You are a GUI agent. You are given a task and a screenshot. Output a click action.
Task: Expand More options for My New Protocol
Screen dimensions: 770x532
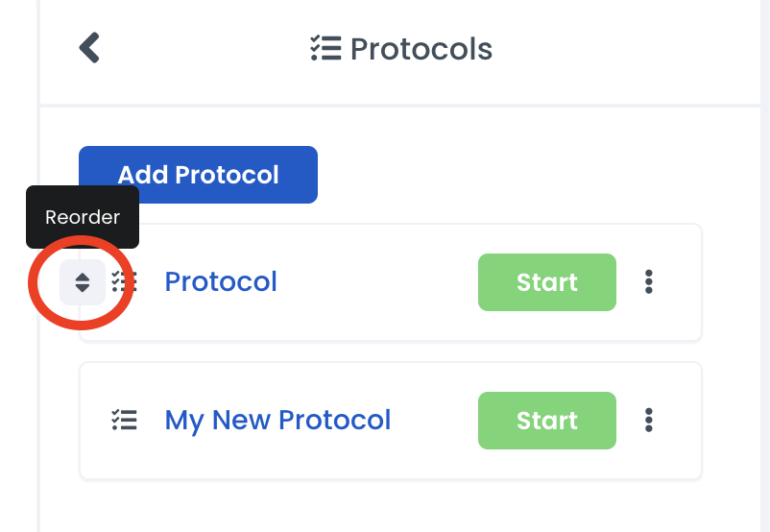(x=649, y=421)
